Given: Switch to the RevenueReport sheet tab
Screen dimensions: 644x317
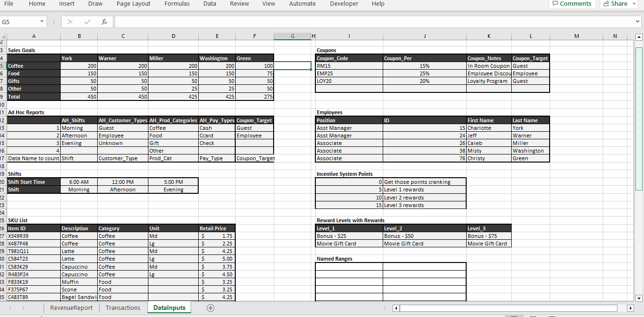Looking at the screenshot, I should (71, 308).
